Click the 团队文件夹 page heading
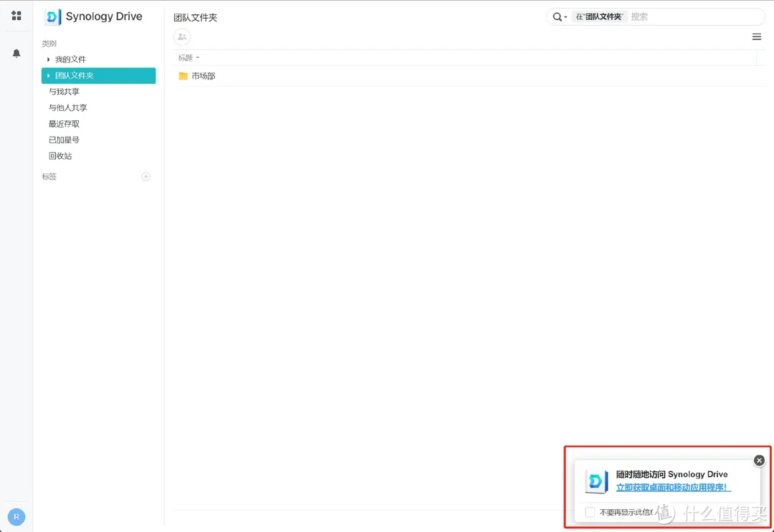This screenshot has height=532, width=774. pyautogui.click(x=196, y=18)
